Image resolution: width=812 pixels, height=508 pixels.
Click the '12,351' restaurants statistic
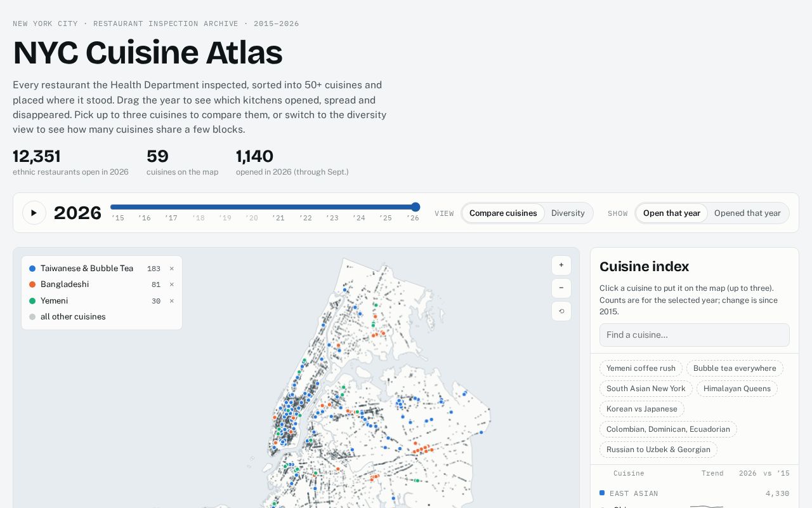[37, 156]
